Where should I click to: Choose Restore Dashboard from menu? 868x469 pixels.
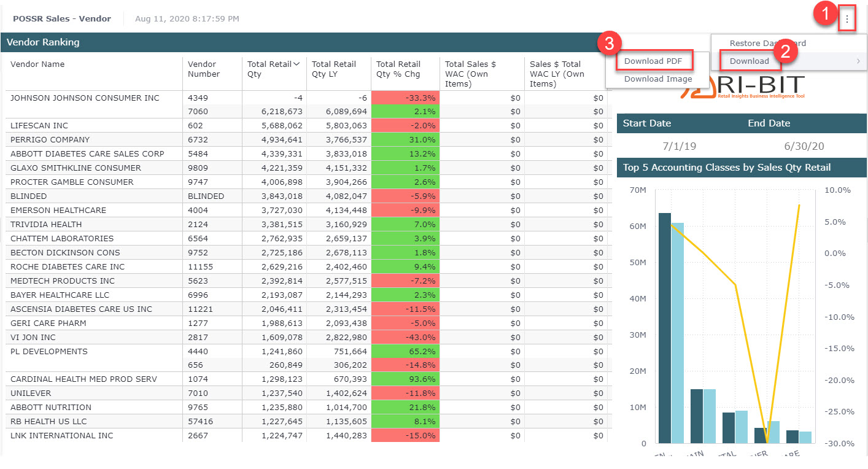[767, 44]
